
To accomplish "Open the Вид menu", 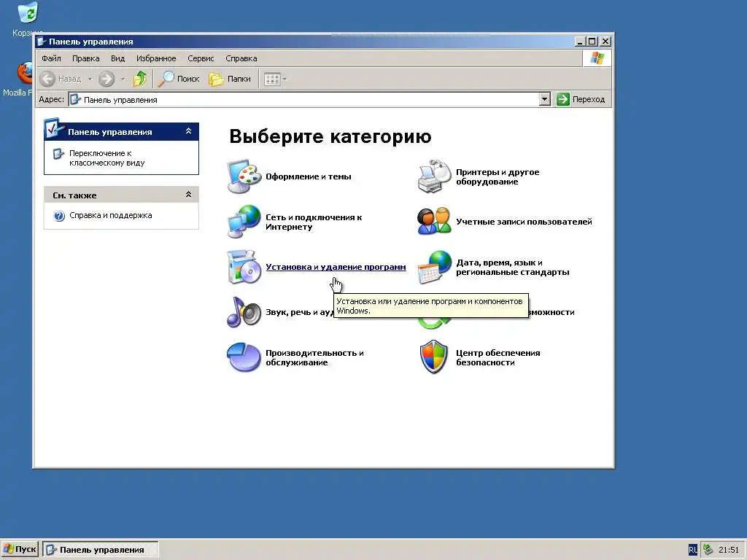I will (117, 58).
